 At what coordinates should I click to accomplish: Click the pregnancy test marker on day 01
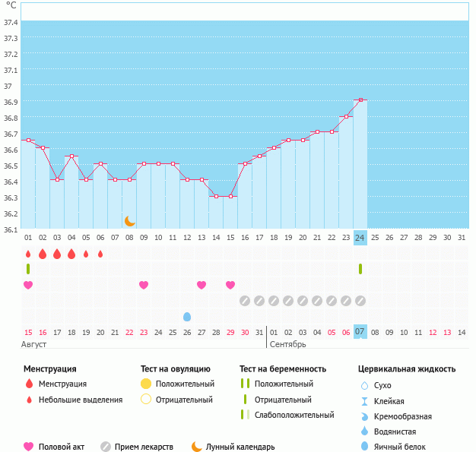(x=28, y=269)
